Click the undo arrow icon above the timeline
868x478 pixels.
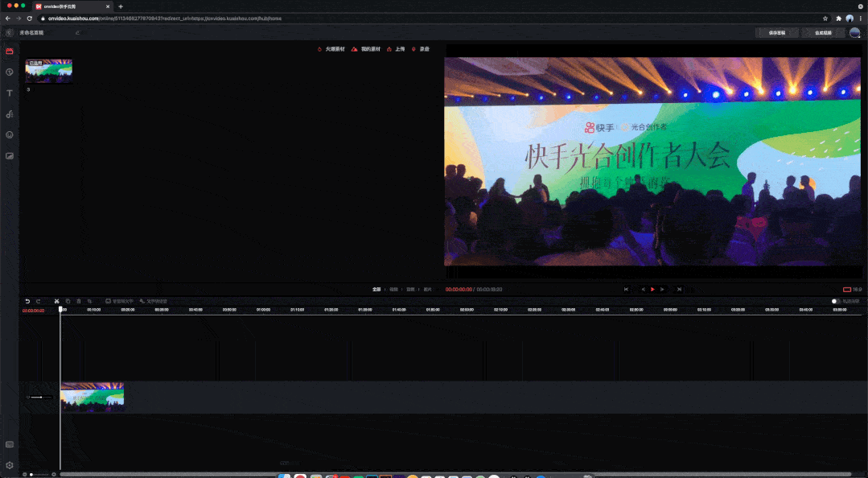(28, 301)
